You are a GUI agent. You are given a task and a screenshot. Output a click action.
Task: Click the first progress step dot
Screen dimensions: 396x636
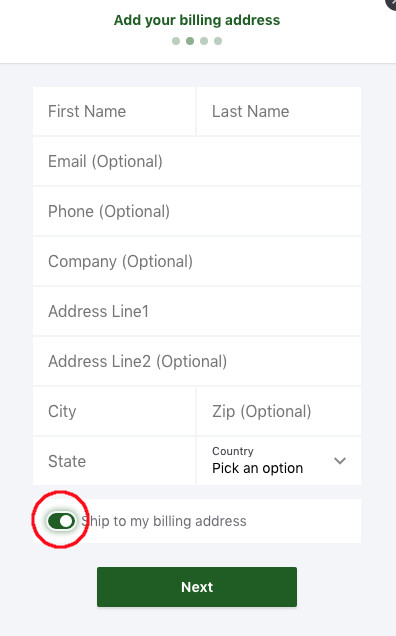[176, 41]
